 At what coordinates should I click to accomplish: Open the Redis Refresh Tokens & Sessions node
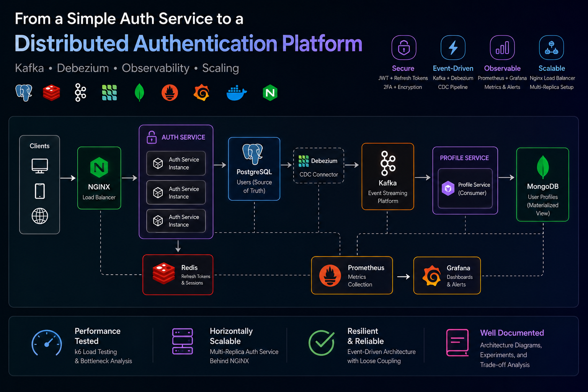[x=178, y=275]
